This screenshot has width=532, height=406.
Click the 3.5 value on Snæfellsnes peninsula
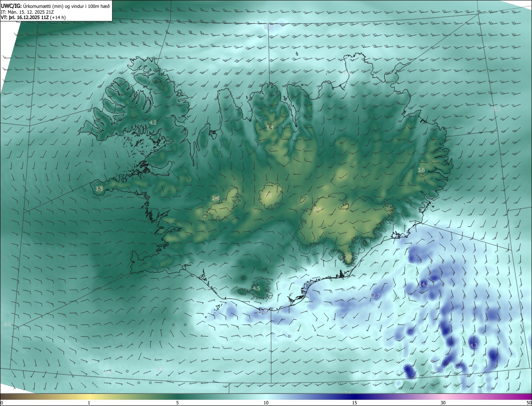point(99,189)
